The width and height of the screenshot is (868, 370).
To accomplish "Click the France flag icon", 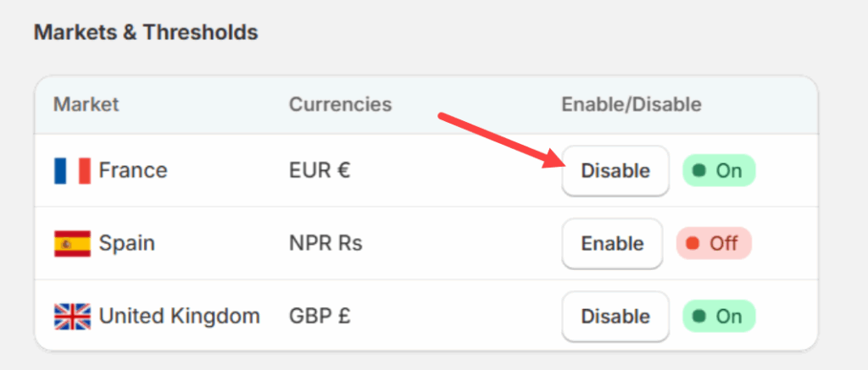I will 72,171.
